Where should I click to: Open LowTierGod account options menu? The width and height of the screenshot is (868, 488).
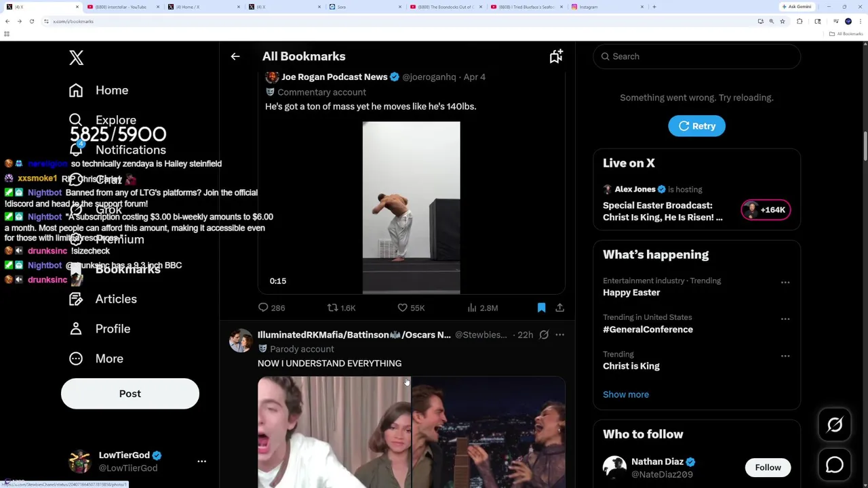pyautogui.click(x=201, y=462)
